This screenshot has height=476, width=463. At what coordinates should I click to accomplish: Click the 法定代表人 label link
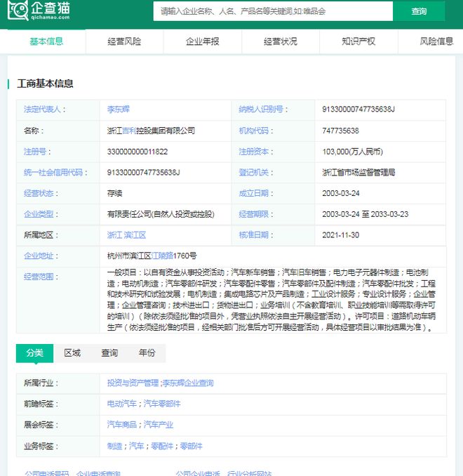click(x=42, y=110)
